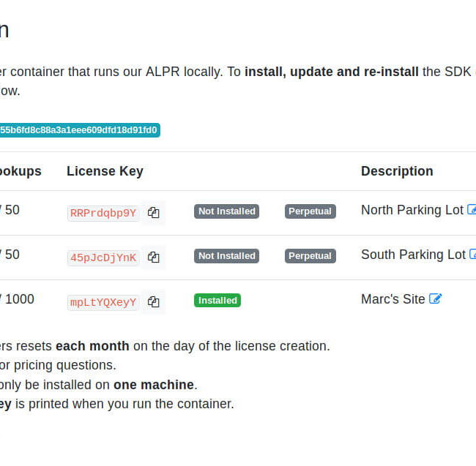Click the bold 'one machine' text
This screenshot has width=476, height=466.
pyautogui.click(x=154, y=385)
